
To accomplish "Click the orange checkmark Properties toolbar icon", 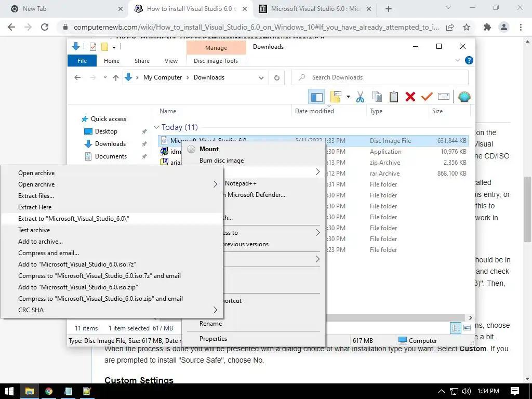I will click(x=427, y=97).
